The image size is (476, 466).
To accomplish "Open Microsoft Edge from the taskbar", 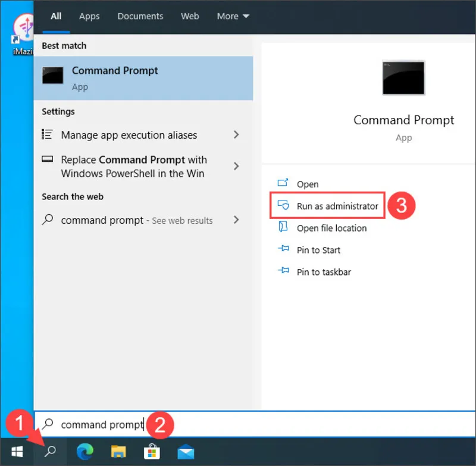I will [84, 452].
